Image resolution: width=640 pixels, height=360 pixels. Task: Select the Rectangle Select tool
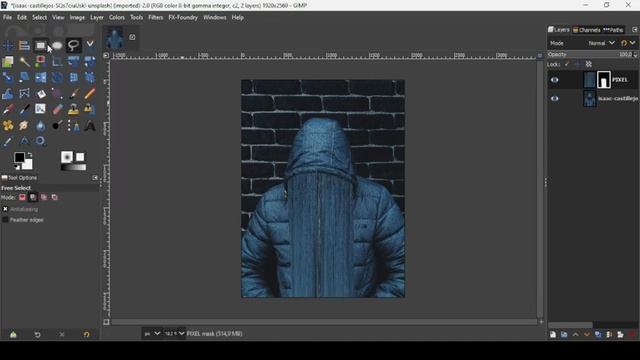coord(40,45)
